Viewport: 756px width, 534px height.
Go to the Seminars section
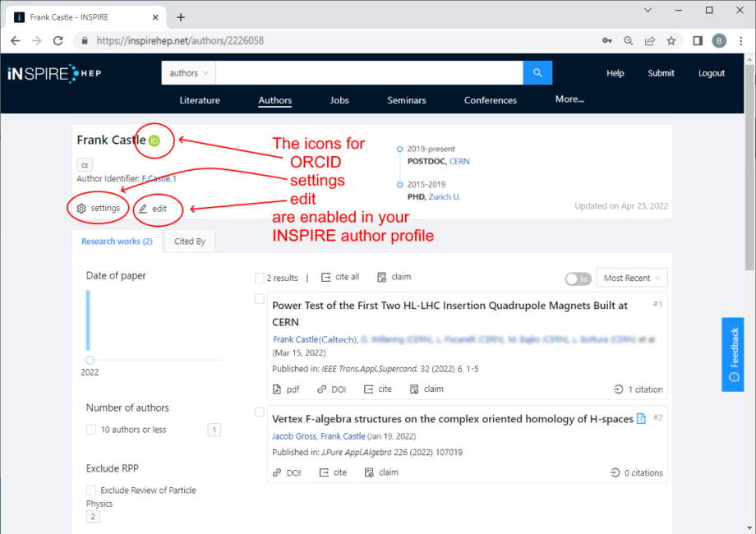pos(407,100)
